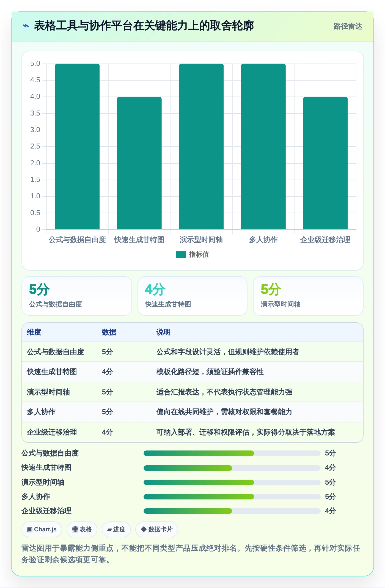Select the 企业级迁移治理 bar in the chart
This screenshot has height=588, width=385.
coord(325,163)
